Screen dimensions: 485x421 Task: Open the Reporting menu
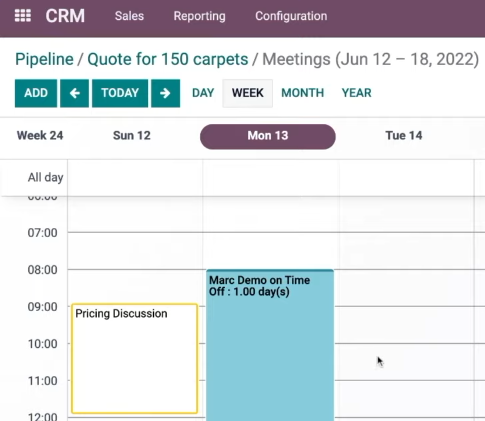pos(199,16)
